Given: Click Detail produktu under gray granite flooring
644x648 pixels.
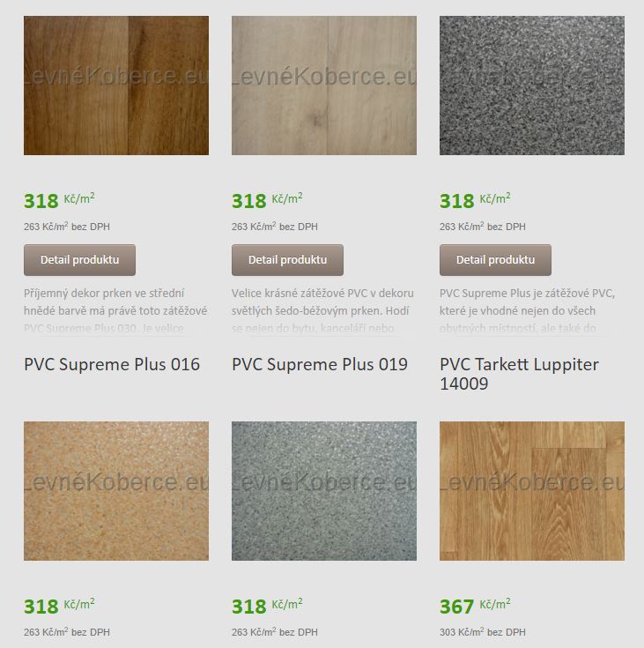Looking at the screenshot, I should [x=495, y=260].
